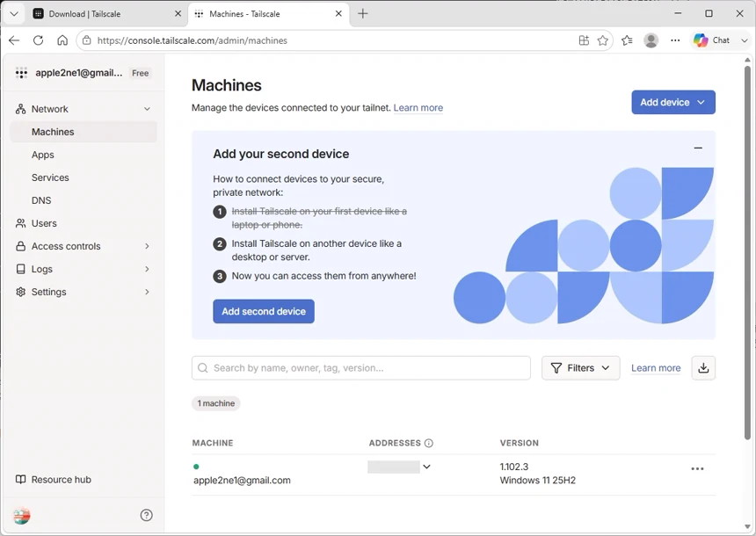
Task: Click the Free plan badge
Action: tap(141, 73)
